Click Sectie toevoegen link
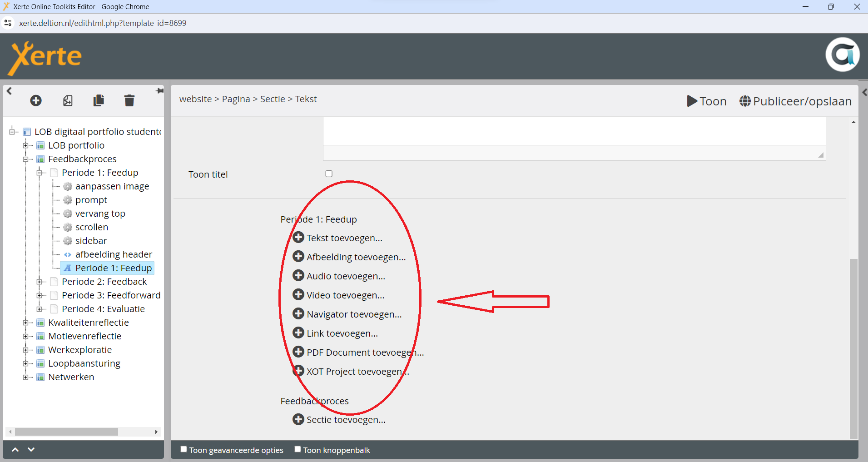This screenshot has height=462, width=868. click(346, 420)
